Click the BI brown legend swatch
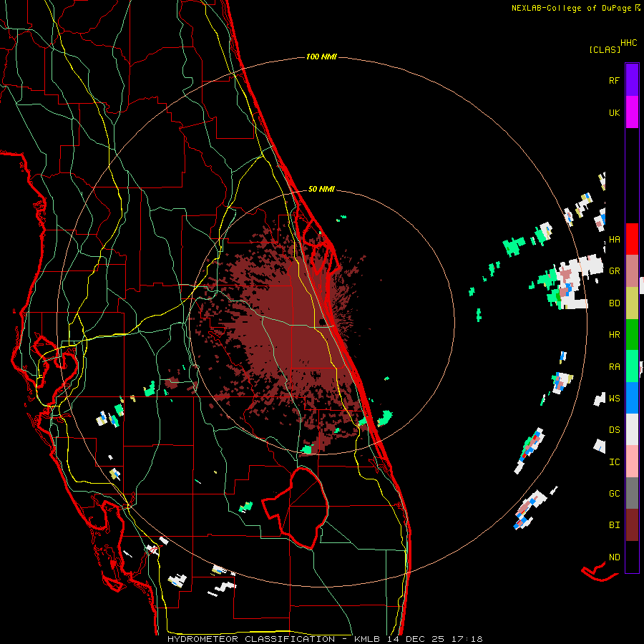The height and width of the screenshot is (644, 644). point(632,525)
